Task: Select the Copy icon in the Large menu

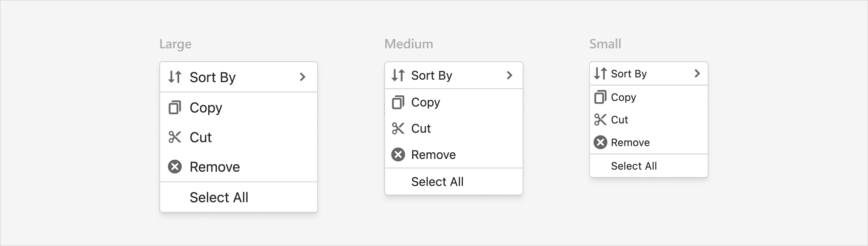Action: tap(175, 107)
